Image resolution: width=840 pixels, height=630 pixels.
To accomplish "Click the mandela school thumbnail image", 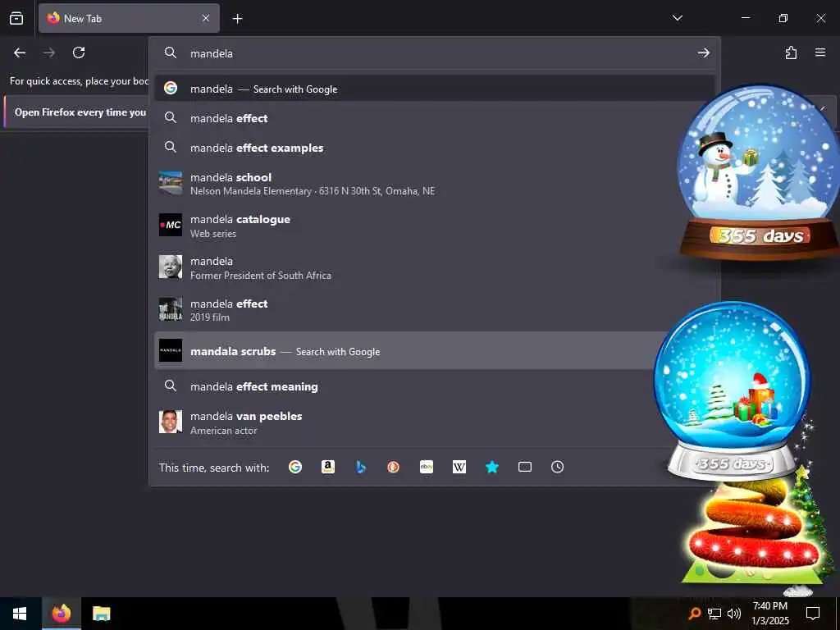I will pyautogui.click(x=171, y=183).
